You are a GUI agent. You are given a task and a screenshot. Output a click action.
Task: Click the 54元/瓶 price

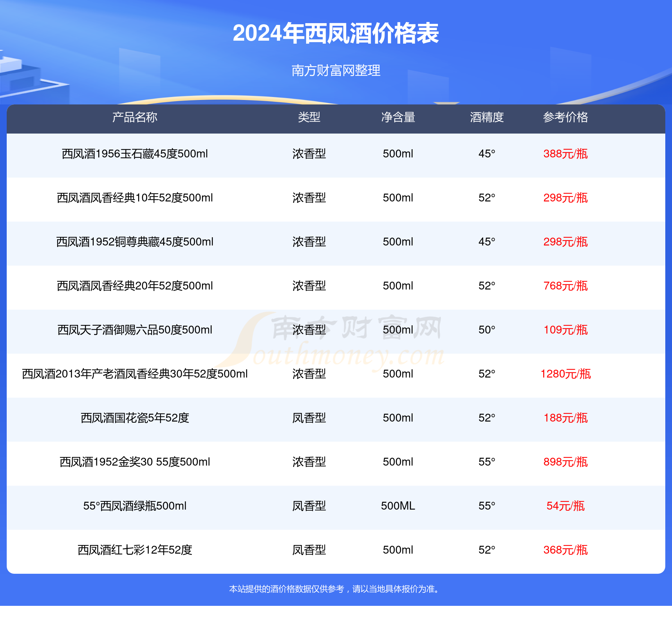click(x=566, y=506)
